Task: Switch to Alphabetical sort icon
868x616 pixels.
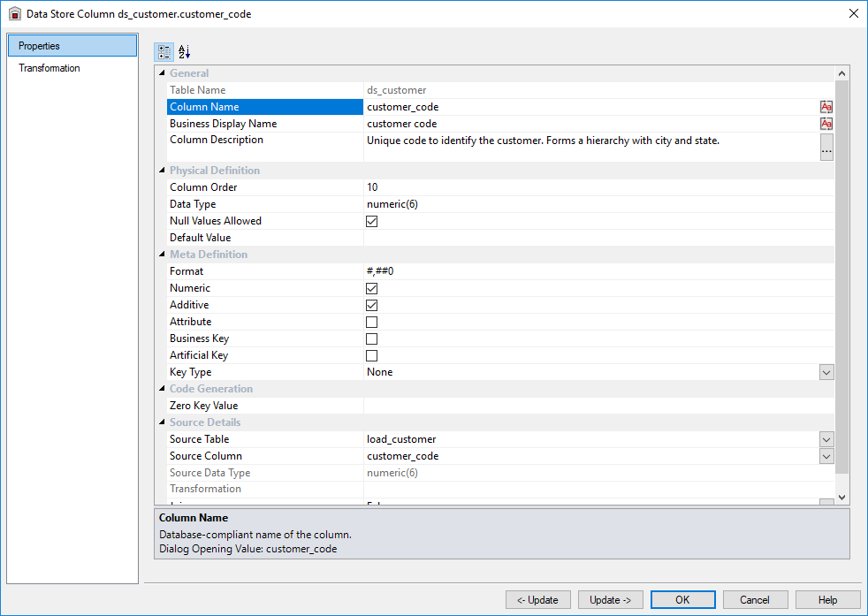Action: (x=184, y=51)
